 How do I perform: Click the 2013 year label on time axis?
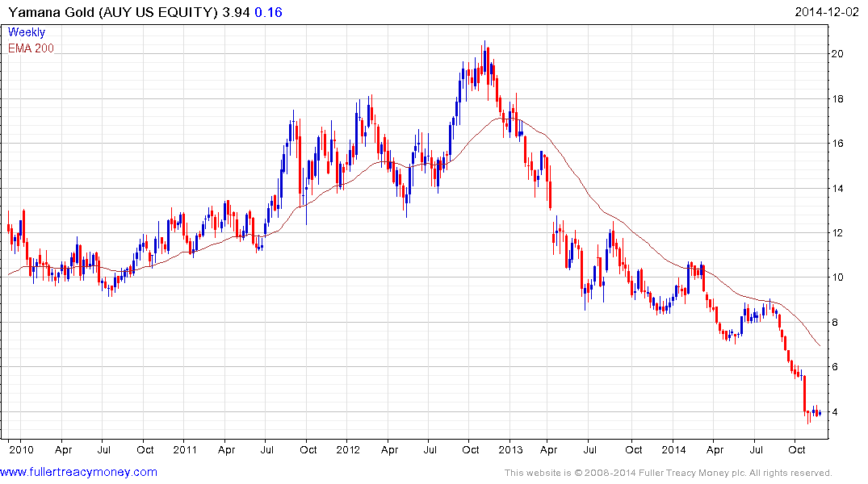510,449
